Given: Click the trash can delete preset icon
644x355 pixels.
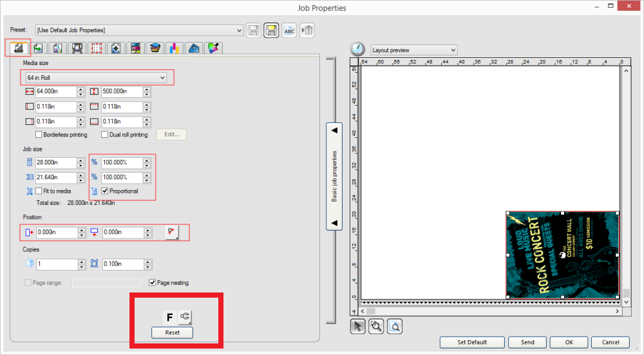Looking at the screenshot, I should tap(307, 30).
